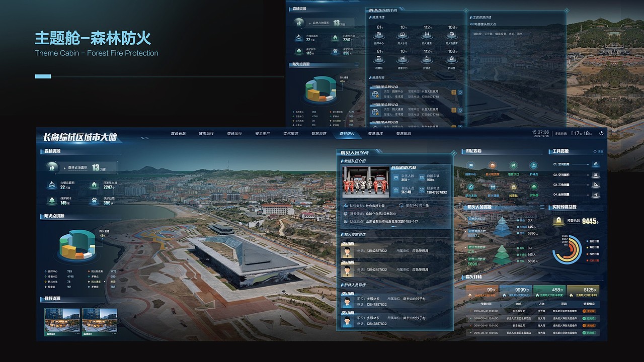
Task: Pick the C3 三角测量 tool icon
Action: [596, 185]
